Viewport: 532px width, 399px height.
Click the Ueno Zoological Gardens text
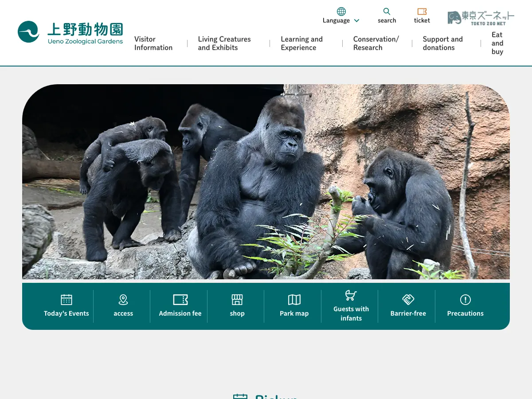coord(86,41)
